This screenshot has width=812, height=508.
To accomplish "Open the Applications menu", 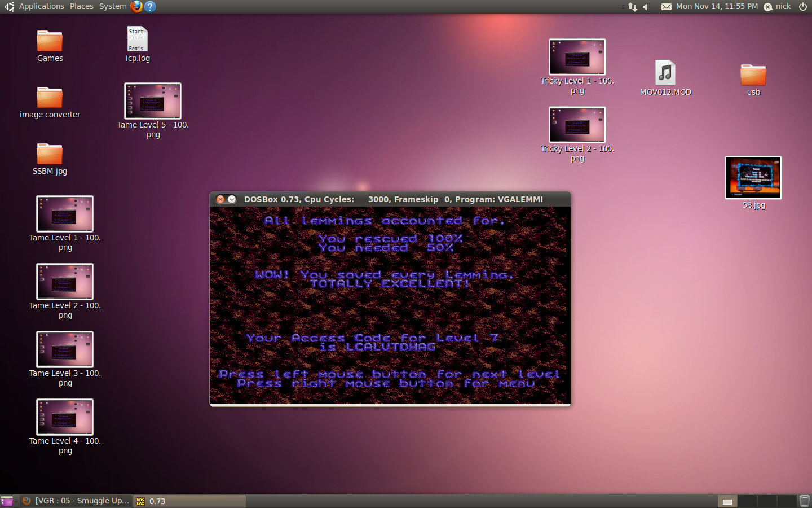I will click(41, 6).
